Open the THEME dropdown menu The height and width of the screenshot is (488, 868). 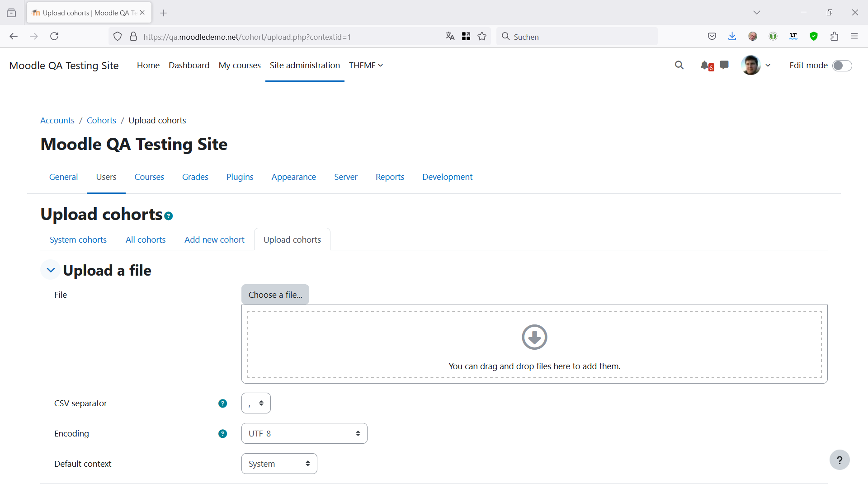coord(366,66)
